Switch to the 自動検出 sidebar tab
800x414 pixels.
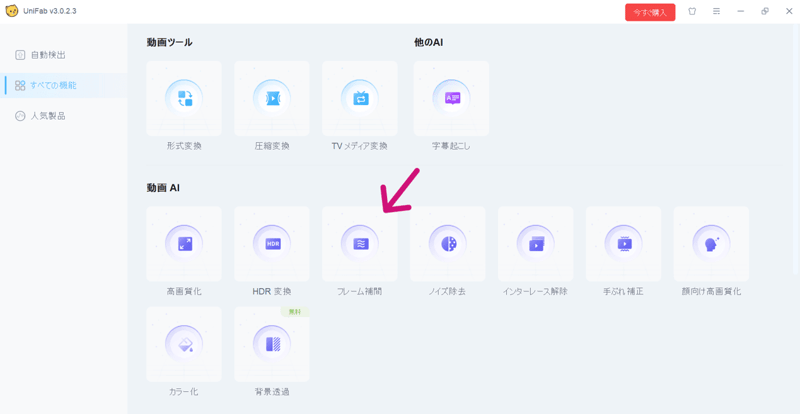(x=47, y=55)
